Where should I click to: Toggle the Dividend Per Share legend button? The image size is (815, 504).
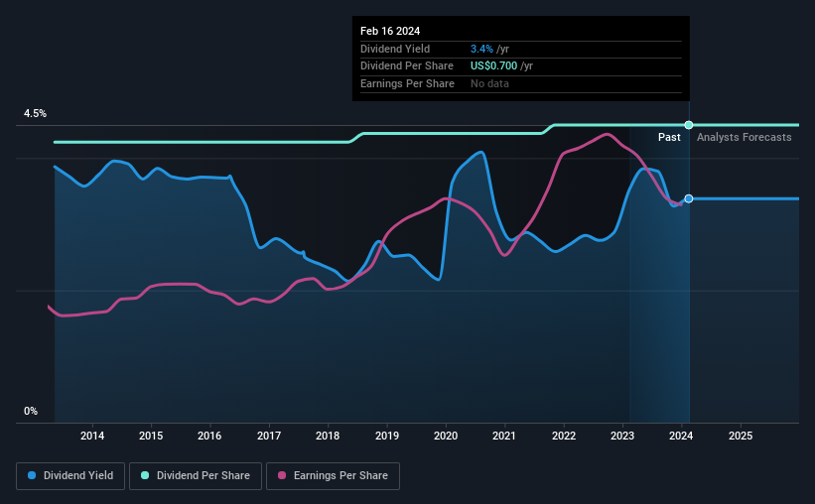click(196, 476)
